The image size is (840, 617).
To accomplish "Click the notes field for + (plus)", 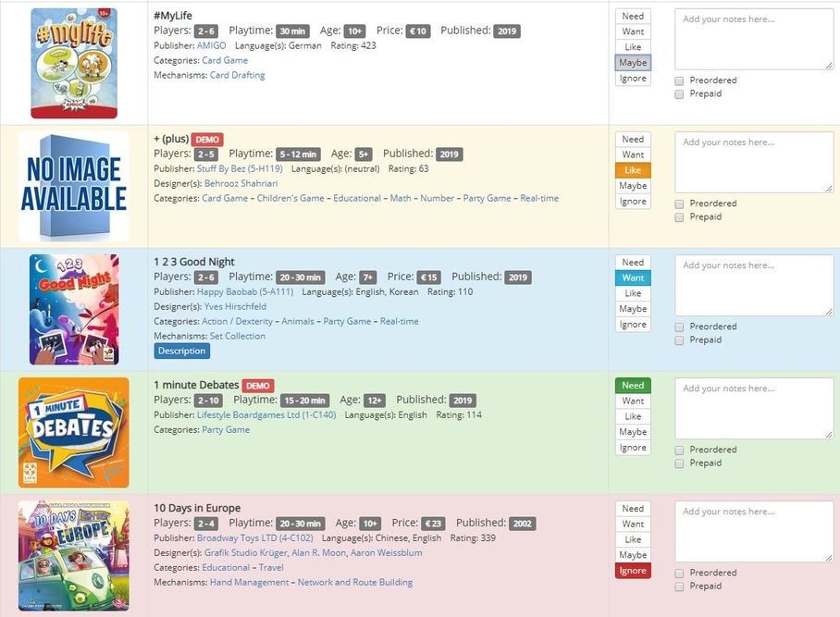I will click(x=754, y=162).
